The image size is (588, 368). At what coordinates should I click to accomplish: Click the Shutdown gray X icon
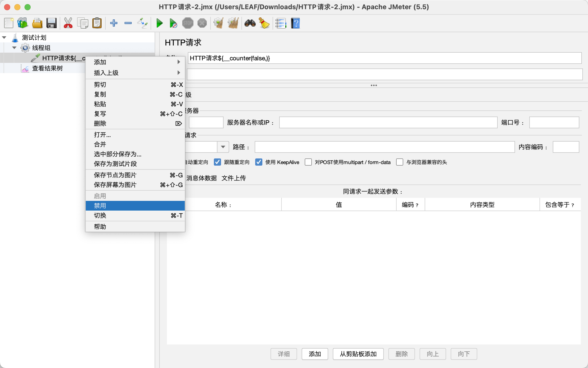[x=202, y=23]
